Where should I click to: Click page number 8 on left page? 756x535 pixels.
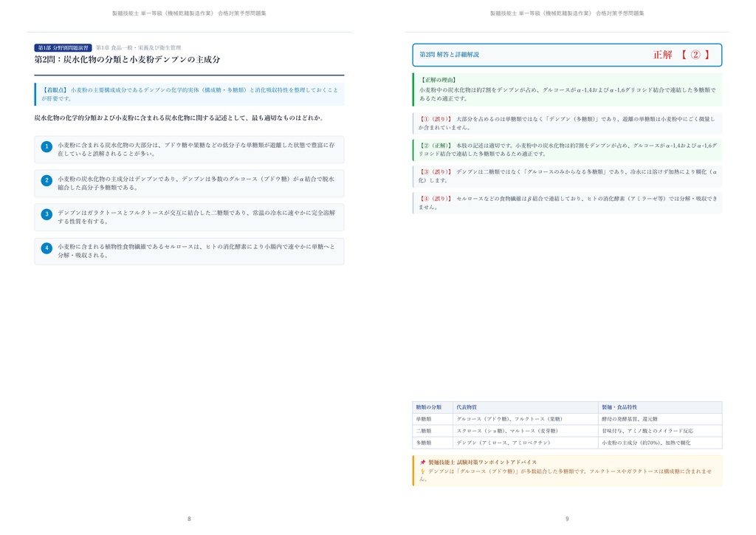tap(189, 519)
